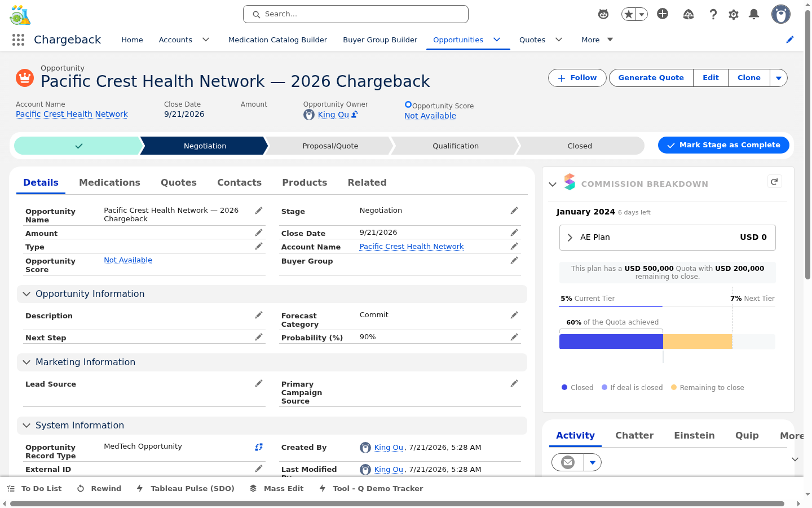The width and height of the screenshot is (812, 508).
Task: Open the global Create plus icon
Action: (663, 14)
